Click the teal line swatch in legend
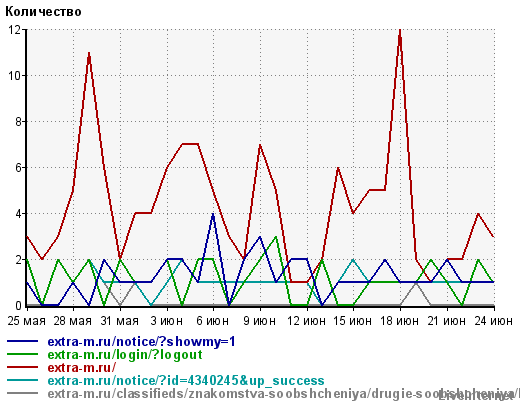The height and width of the screenshot is (405, 520). point(23,380)
